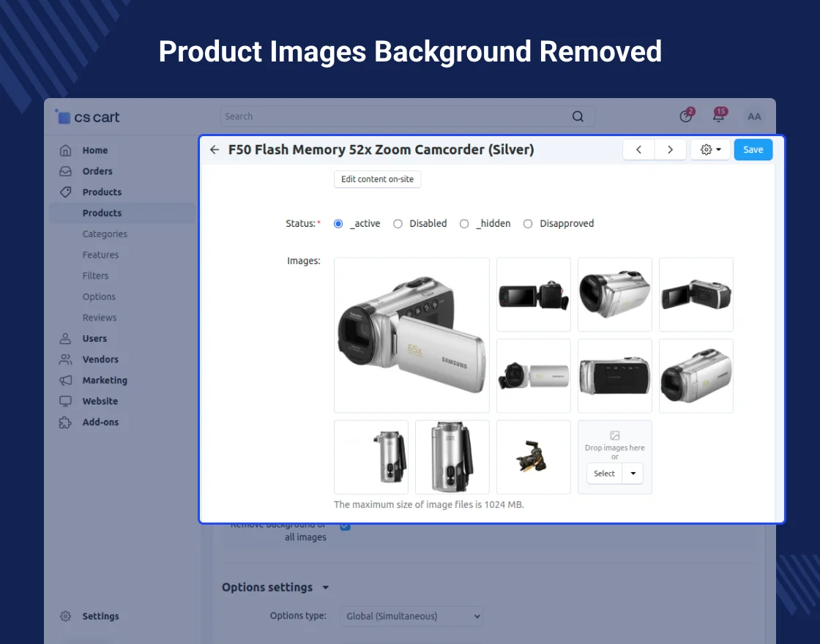Click the CS-Cart logo
Image resolution: width=820 pixels, height=644 pixels.
tap(88, 117)
